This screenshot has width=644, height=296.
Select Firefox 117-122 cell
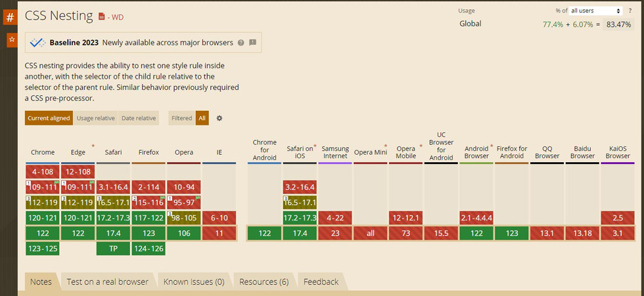149,218
